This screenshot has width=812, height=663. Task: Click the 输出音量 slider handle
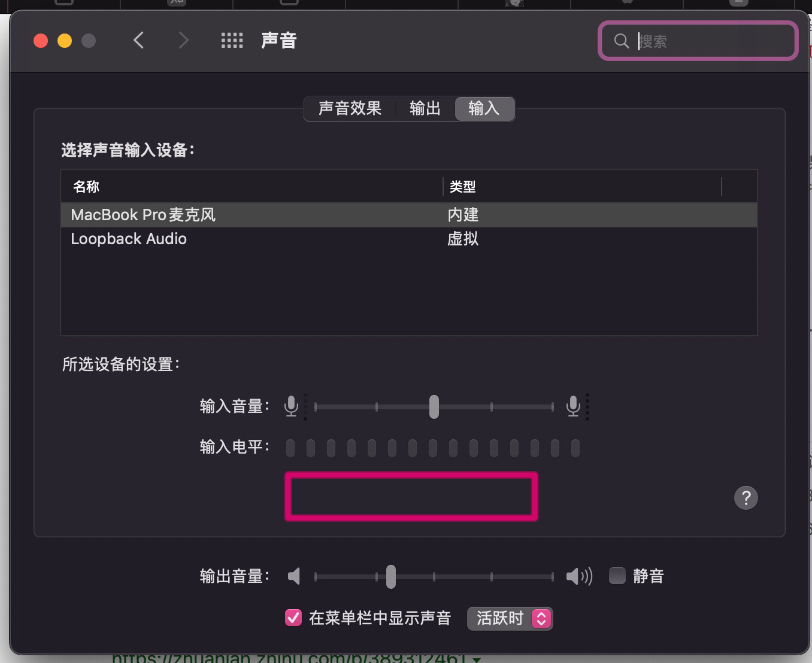click(x=391, y=577)
